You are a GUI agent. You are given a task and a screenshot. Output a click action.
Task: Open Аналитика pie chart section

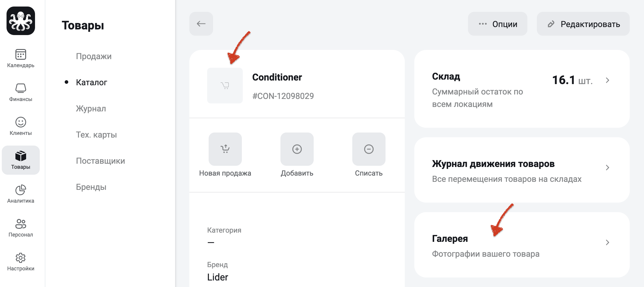[x=21, y=194]
